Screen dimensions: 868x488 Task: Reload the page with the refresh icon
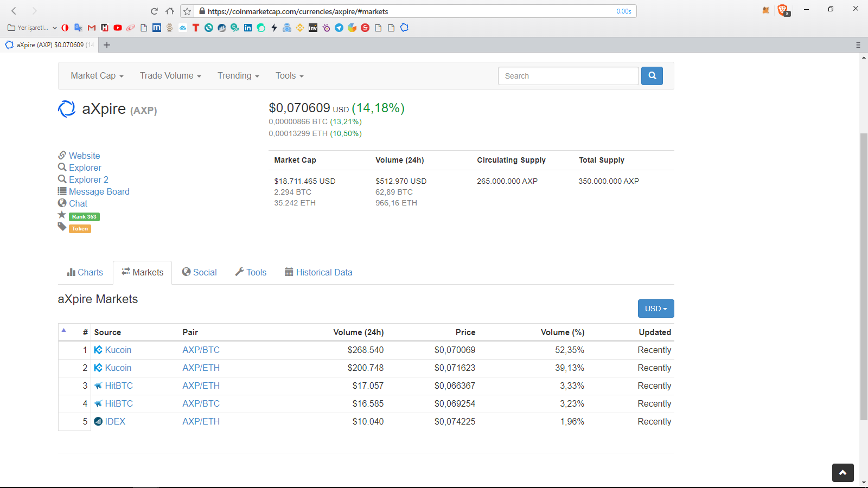(155, 11)
